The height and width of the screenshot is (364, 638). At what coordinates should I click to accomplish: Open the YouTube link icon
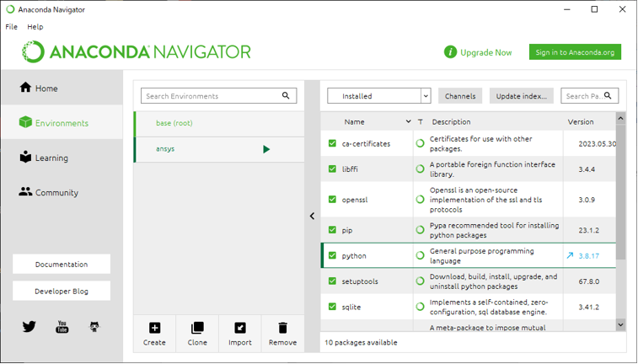(62, 326)
